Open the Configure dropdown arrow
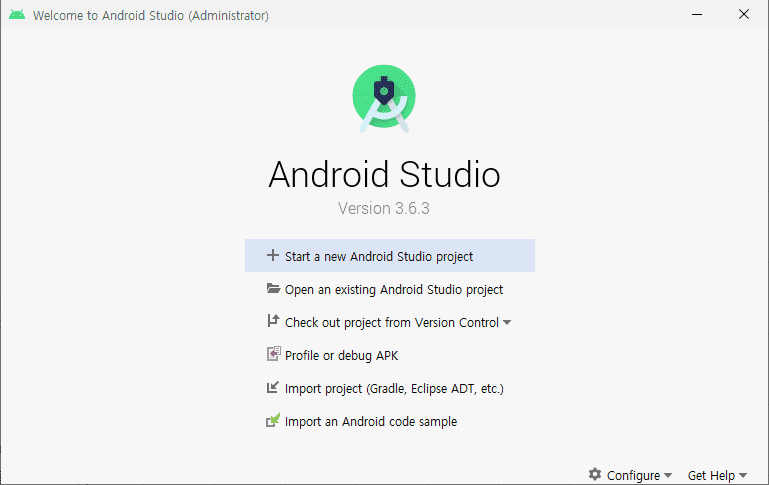This screenshot has height=485, width=769. pos(667,476)
